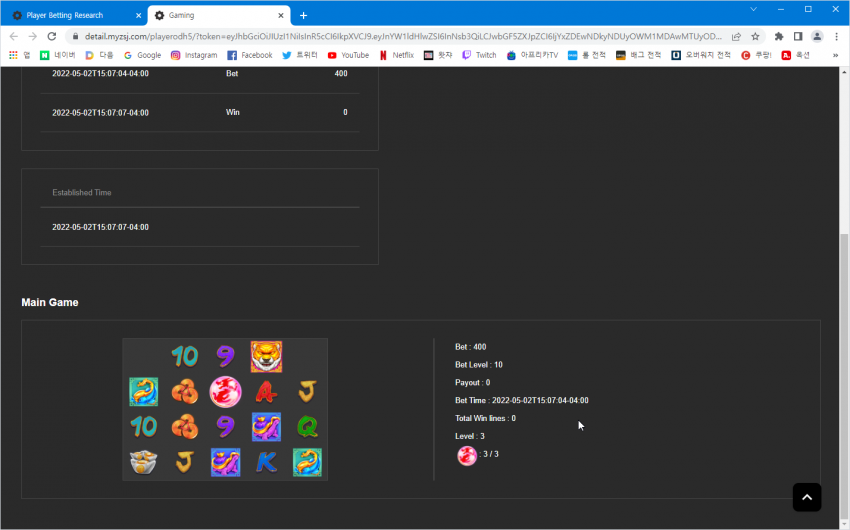Open the AfreecaTV bookmark

point(532,55)
